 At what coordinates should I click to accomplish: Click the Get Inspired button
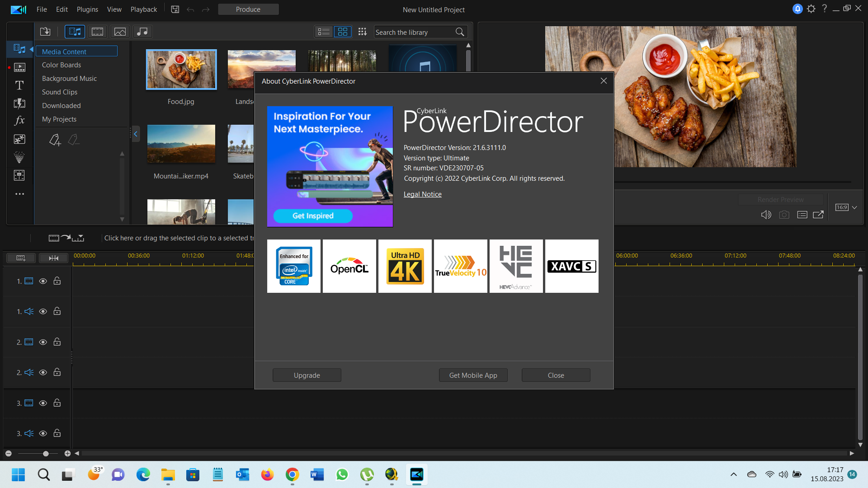click(313, 216)
